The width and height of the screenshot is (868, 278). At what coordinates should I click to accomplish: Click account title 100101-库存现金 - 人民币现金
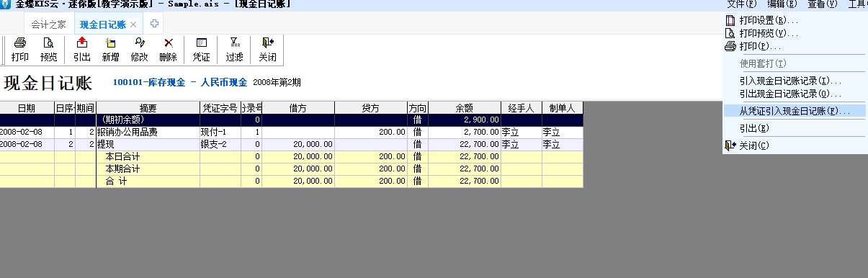click(179, 82)
